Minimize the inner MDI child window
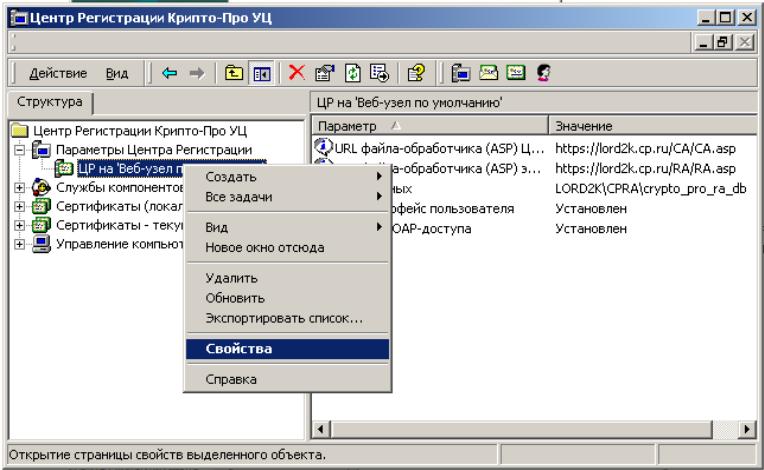 coord(703,43)
